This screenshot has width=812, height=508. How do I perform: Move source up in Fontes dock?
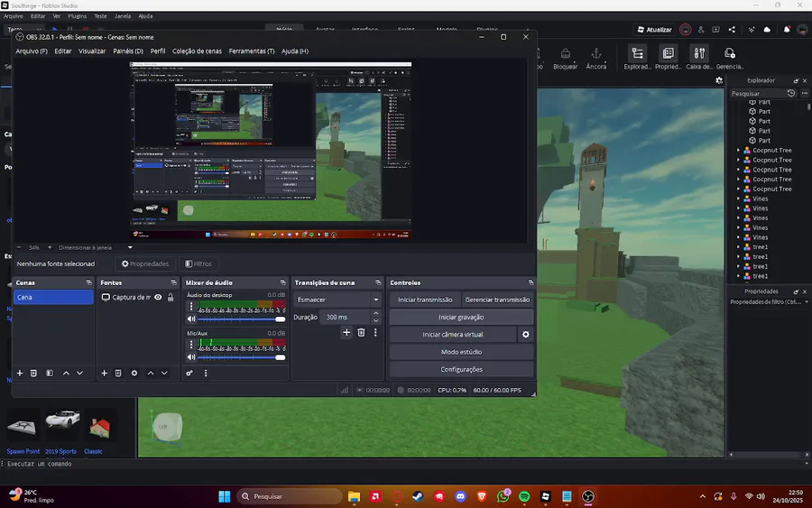tap(151, 373)
